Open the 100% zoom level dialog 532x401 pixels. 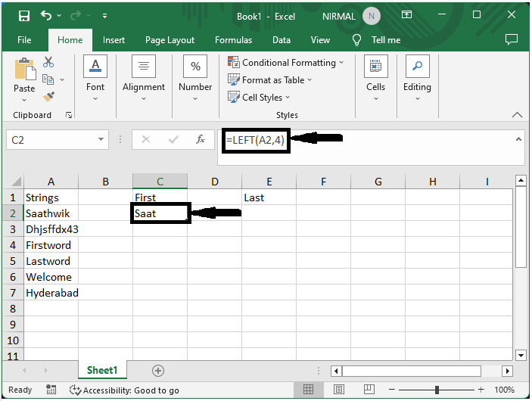point(504,390)
